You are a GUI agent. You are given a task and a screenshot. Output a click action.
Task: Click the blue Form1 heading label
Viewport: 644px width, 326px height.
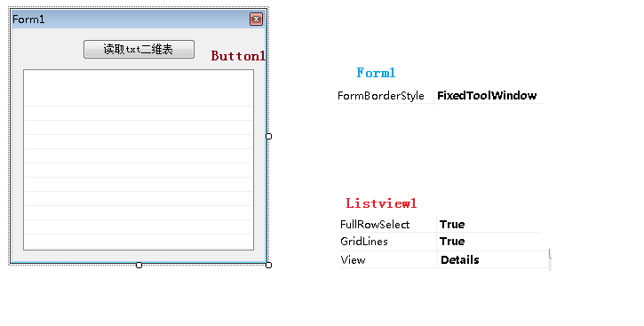[376, 73]
